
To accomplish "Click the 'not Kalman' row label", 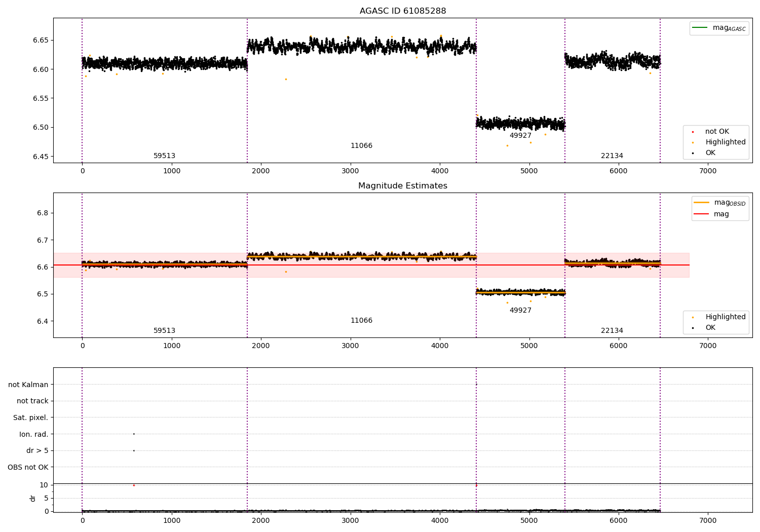I will click(x=28, y=385).
